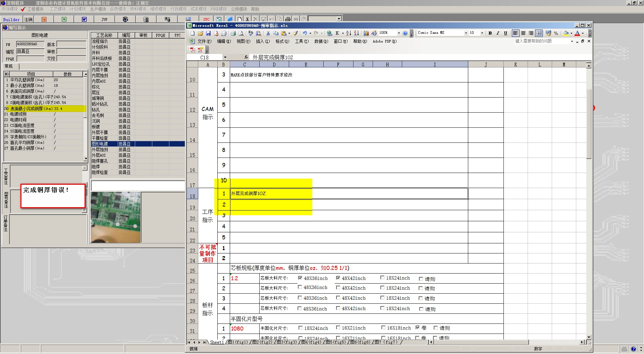Click the PowerPoint icon in the Builder toolbar
This screenshot has height=354, width=644.
[44, 19]
